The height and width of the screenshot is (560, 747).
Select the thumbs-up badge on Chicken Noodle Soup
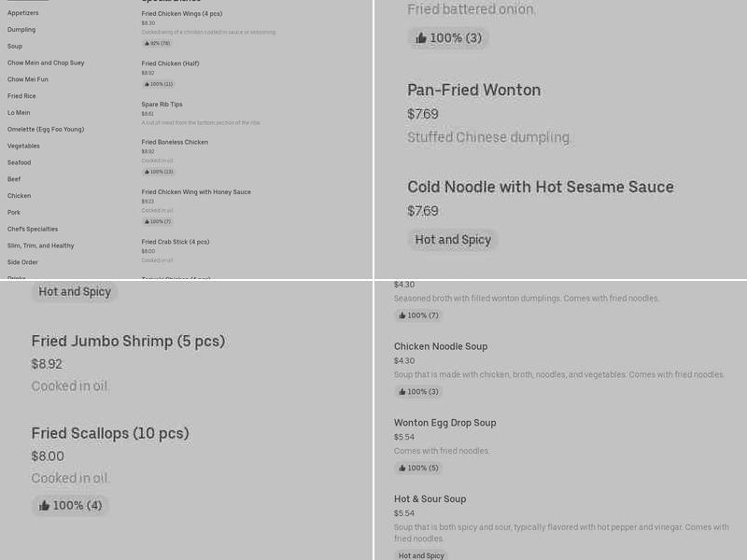[417, 391]
